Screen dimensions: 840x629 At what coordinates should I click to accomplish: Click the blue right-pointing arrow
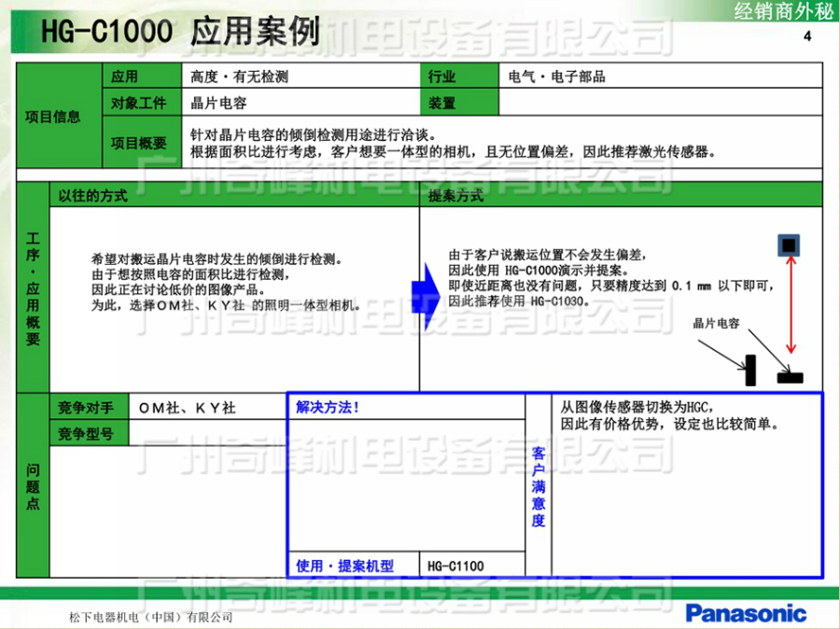(x=426, y=296)
